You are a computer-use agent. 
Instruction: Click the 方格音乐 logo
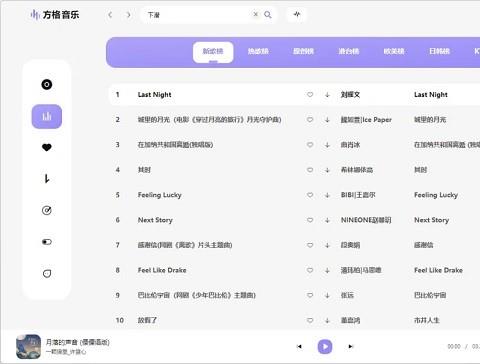(55, 15)
